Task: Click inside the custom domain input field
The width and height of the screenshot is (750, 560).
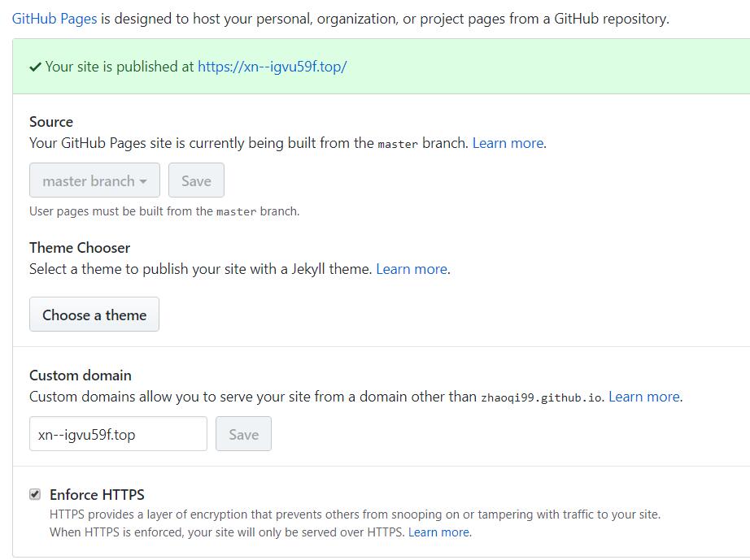Action: (x=118, y=433)
